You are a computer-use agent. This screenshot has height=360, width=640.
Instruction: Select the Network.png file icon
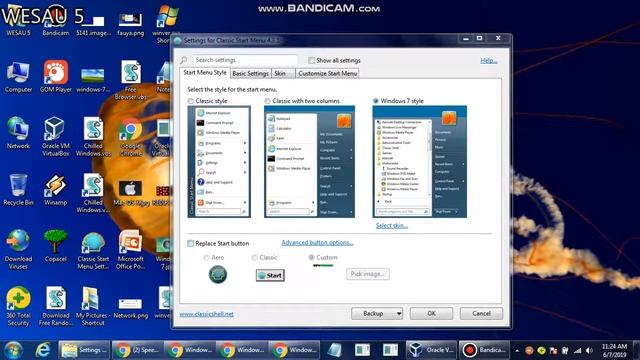pos(131,308)
